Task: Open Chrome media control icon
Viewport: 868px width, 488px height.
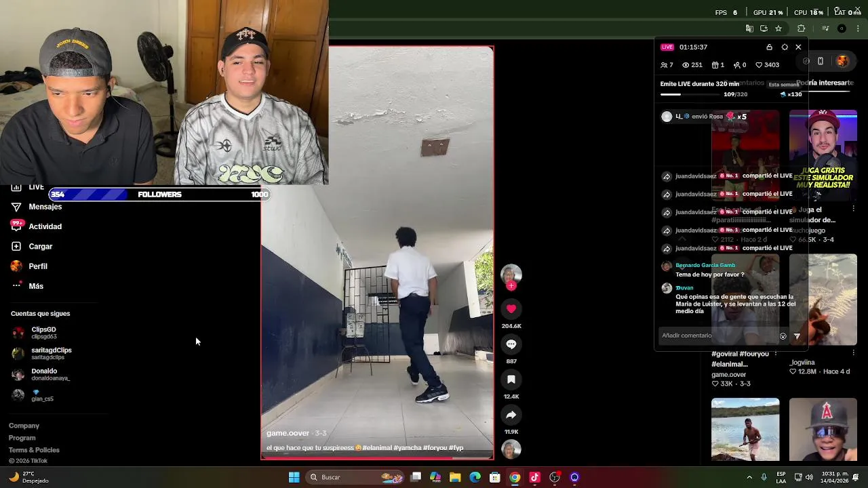Action: coord(825,28)
